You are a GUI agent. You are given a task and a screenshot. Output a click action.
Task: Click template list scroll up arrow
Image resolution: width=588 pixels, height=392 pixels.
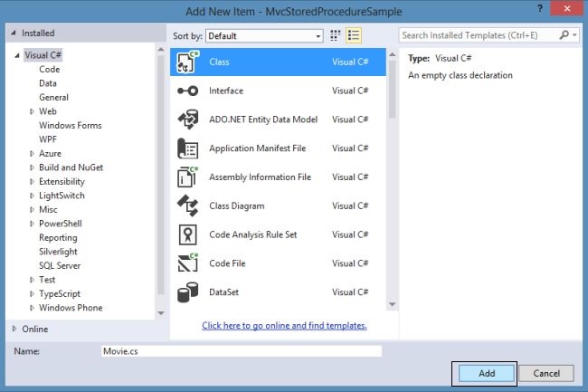tap(393, 54)
